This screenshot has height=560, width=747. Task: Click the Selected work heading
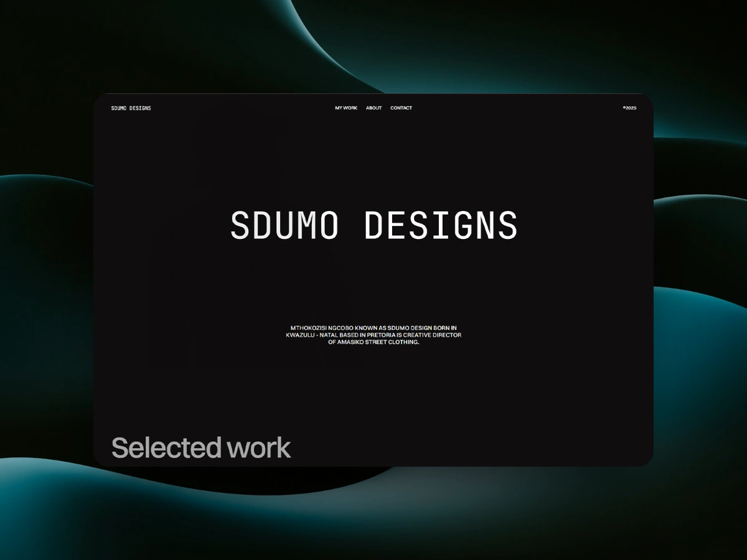(201, 448)
